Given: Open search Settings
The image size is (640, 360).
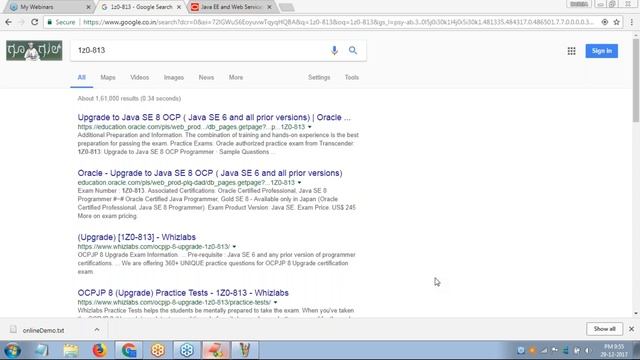Looking at the screenshot, I should (x=319, y=78).
